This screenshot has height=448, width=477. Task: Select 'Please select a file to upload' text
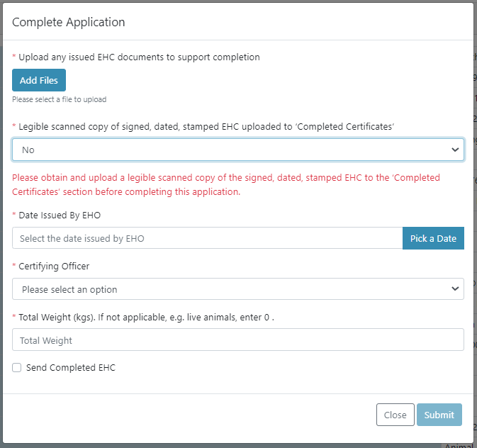[60, 99]
